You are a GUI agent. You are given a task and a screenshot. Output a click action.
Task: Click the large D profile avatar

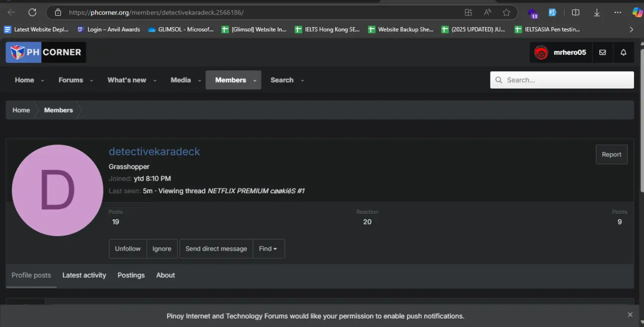click(x=57, y=190)
